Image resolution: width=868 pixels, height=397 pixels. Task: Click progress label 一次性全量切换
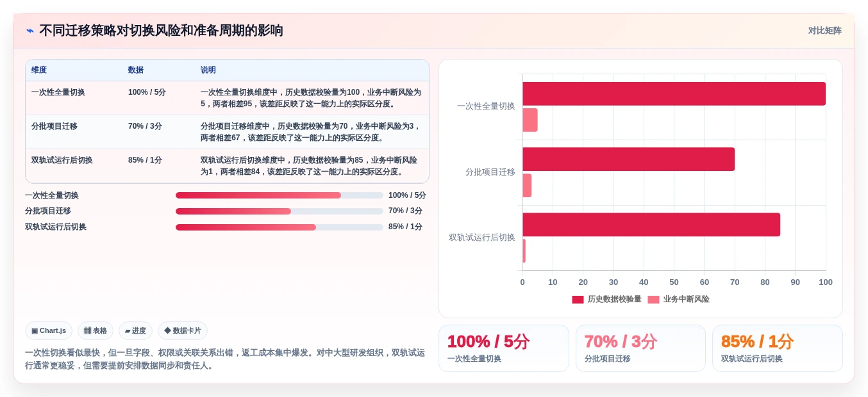point(52,195)
